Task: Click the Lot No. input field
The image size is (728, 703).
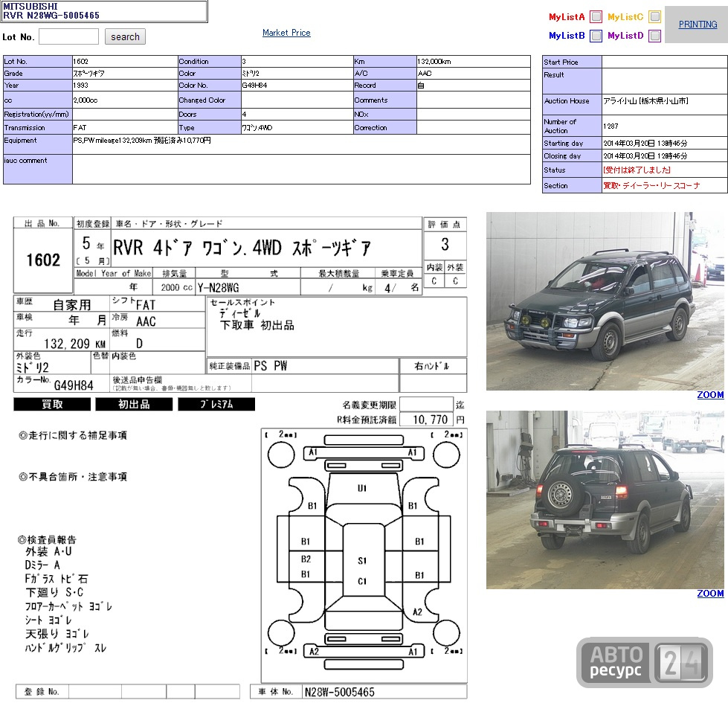Action: point(68,36)
